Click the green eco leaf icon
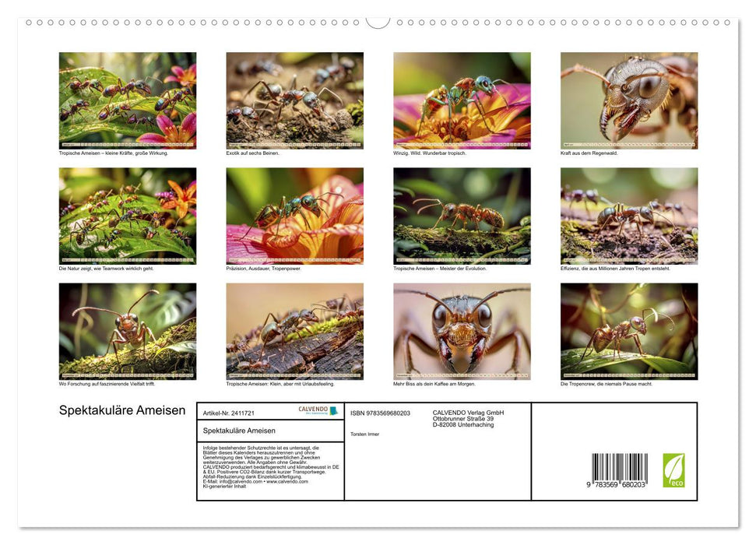 673,470
